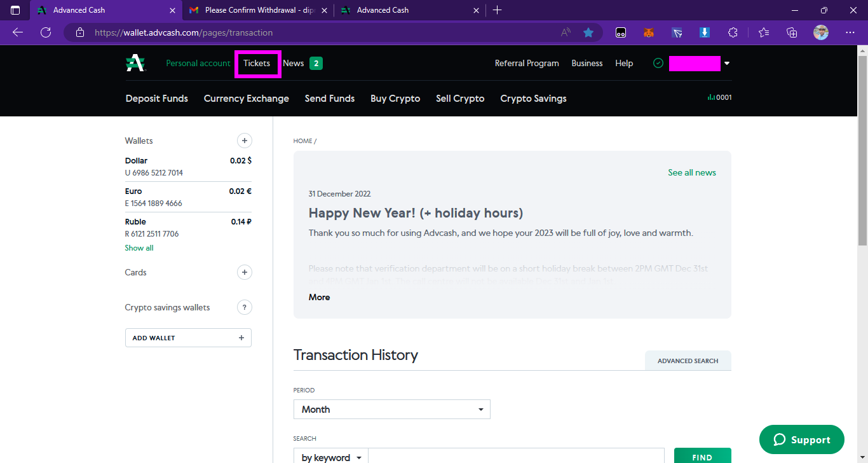Viewport: 868px width, 463px height.
Task: Refresh the current page
Action: pos(46,32)
